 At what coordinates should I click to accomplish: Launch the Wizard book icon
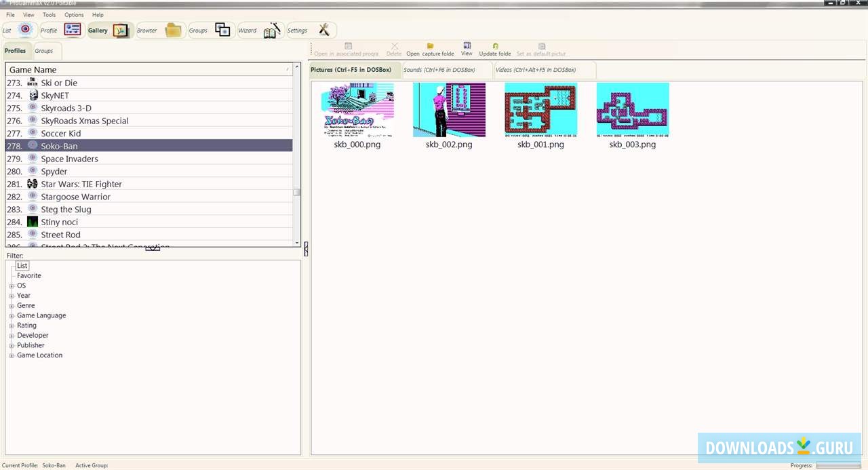point(272,30)
